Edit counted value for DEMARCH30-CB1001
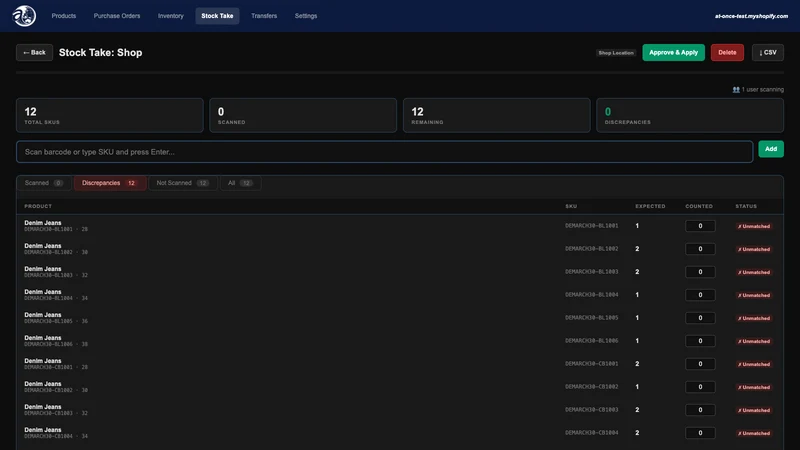The width and height of the screenshot is (800, 450). (700, 364)
